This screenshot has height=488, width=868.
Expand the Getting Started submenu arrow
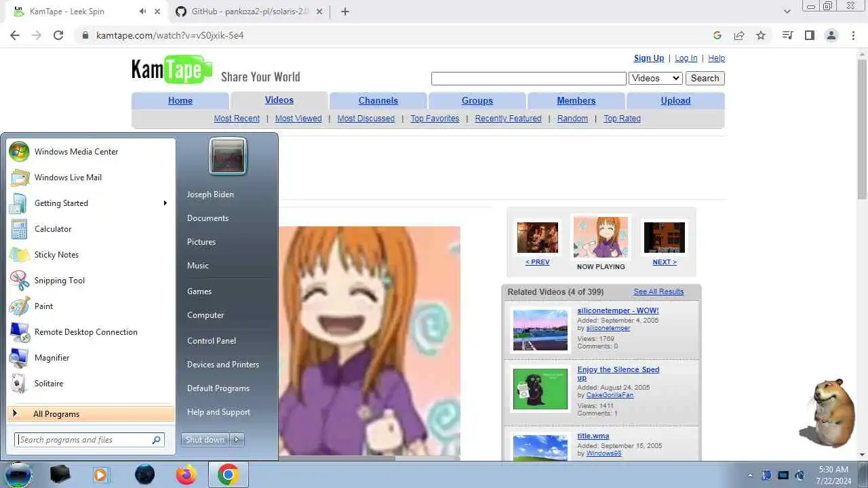coord(165,203)
